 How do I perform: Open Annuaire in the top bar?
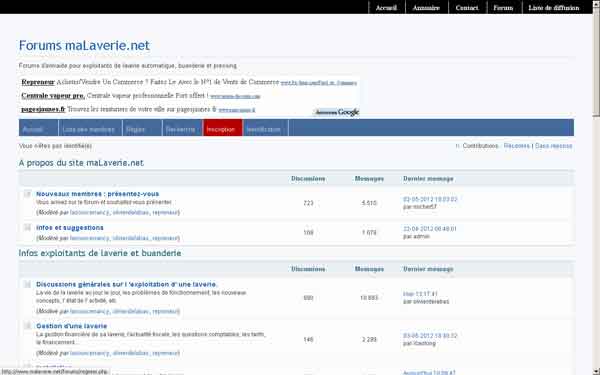426,8
